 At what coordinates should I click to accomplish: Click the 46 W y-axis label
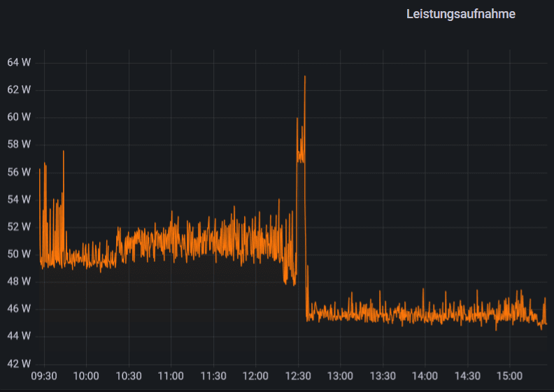pyautogui.click(x=19, y=309)
